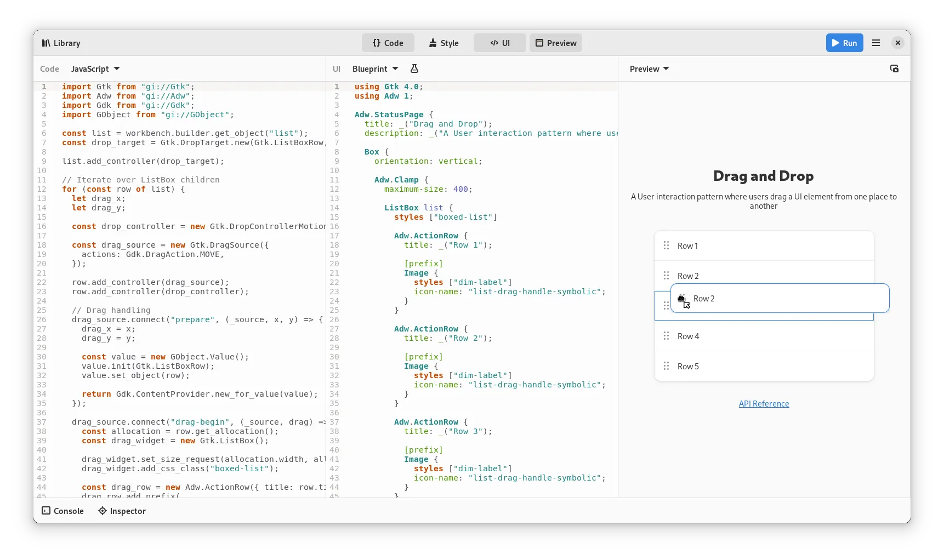Click the drag handle icon on Row 4

[x=666, y=336]
